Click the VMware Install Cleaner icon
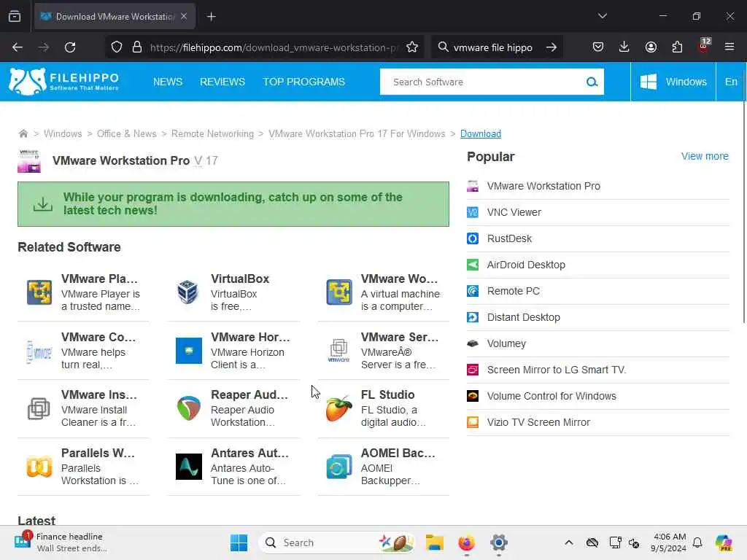 (x=39, y=408)
